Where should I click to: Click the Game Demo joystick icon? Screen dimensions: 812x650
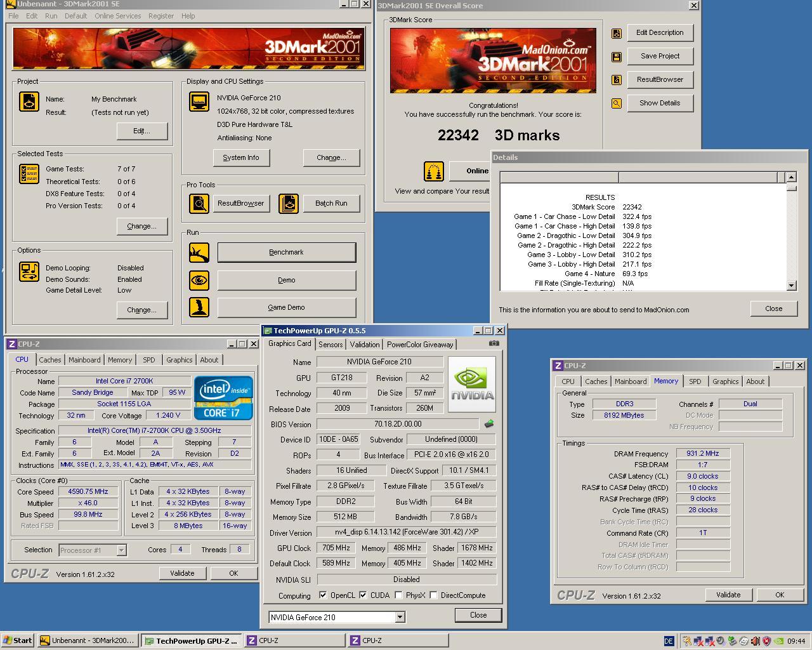(x=199, y=307)
